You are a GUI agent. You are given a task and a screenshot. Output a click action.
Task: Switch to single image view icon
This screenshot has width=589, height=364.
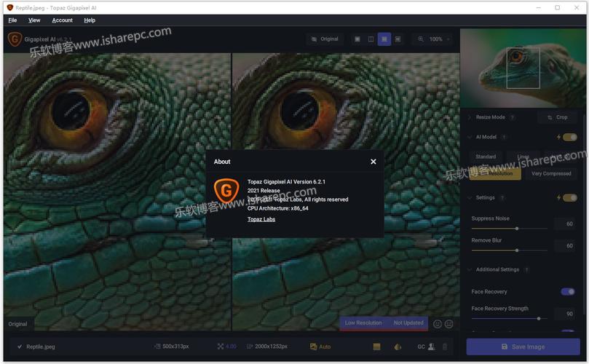click(357, 39)
